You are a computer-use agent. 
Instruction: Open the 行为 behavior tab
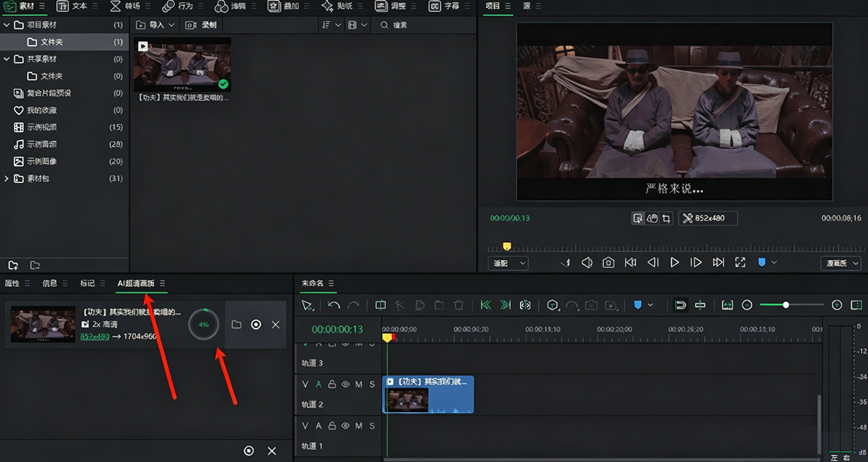pyautogui.click(x=178, y=6)
